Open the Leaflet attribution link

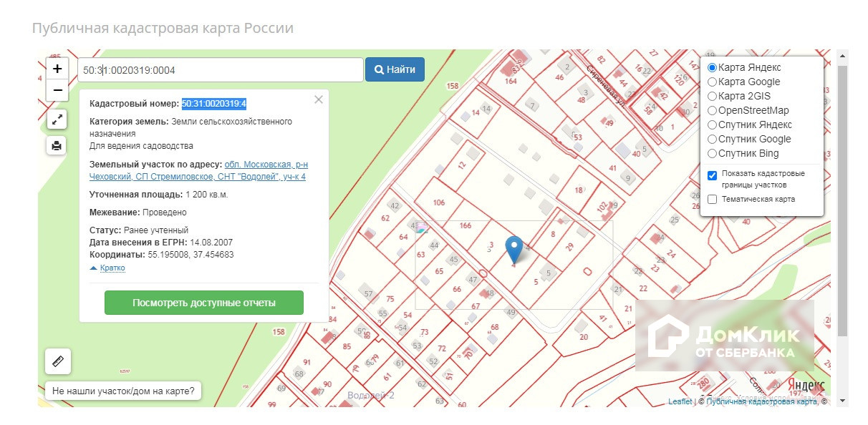[680, 402]
